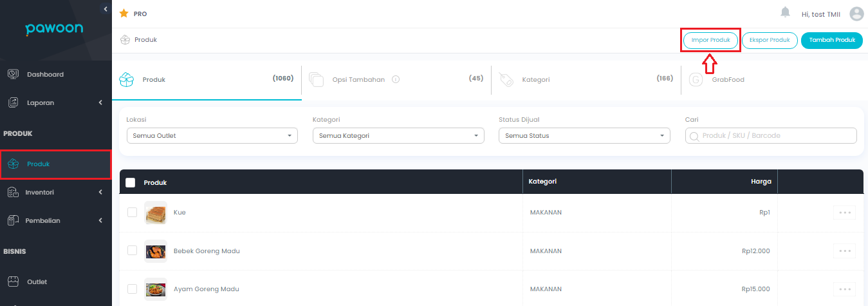Open the GrabFood tab
This screenshot has height=306, width=868.
[727, 80]
